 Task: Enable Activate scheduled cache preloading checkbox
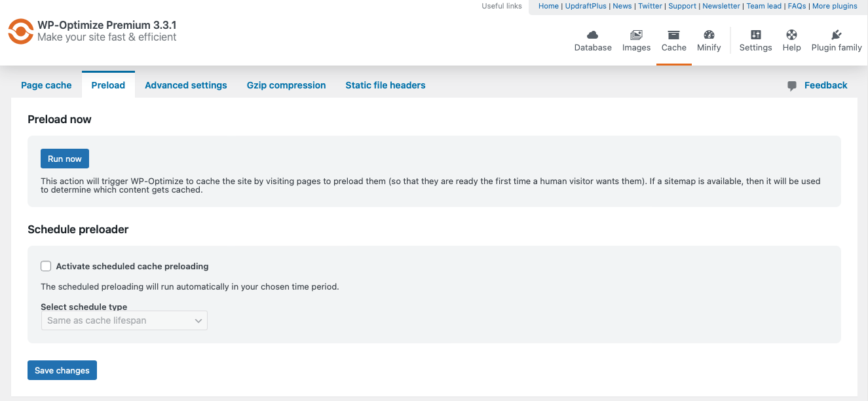46,266
